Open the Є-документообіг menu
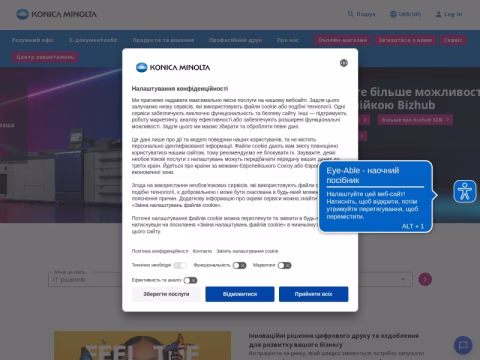Screen dimensions: 480x360 coord(93,40)
